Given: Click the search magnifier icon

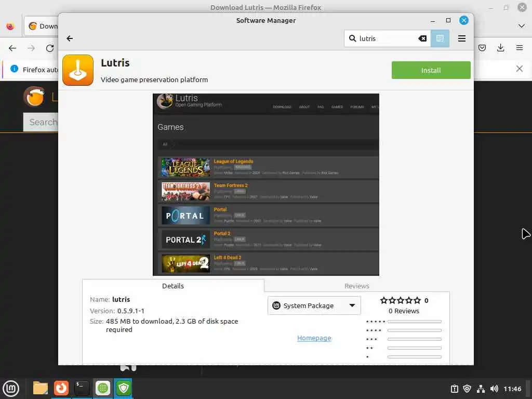Looking at the screenshot, I should 353,38.
